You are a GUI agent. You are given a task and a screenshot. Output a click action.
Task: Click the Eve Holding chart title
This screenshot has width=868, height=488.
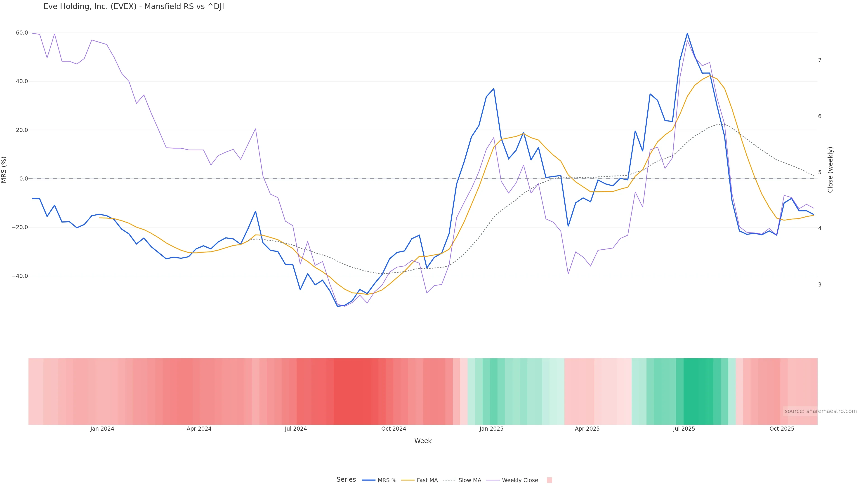(x=133, y=7)
